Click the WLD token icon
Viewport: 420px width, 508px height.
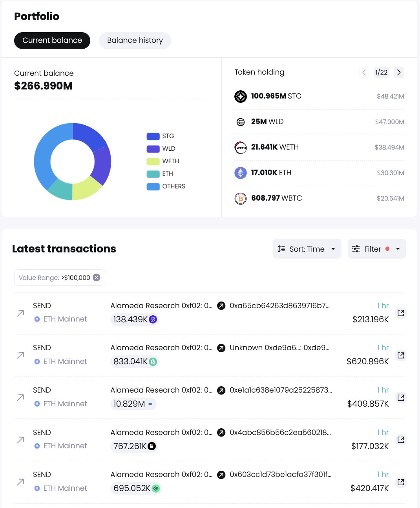[241, 122]
